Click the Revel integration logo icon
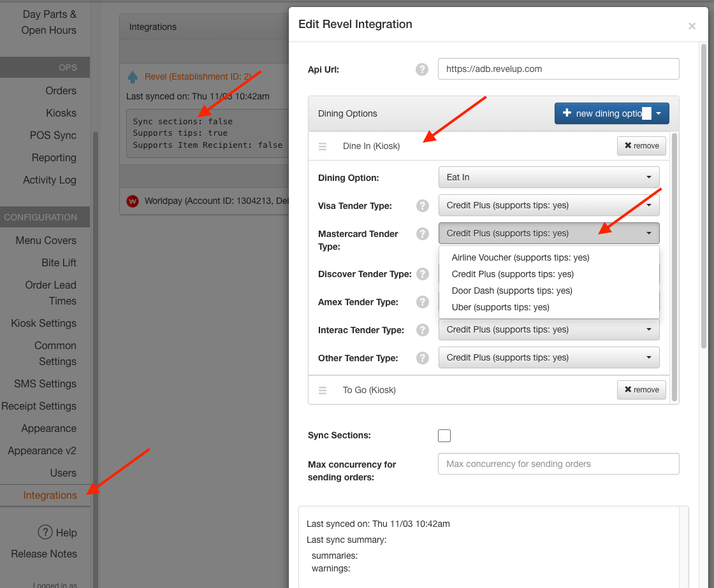Image resolution: width=714 pixels, height=588 pixels. (x=133, y=77)
